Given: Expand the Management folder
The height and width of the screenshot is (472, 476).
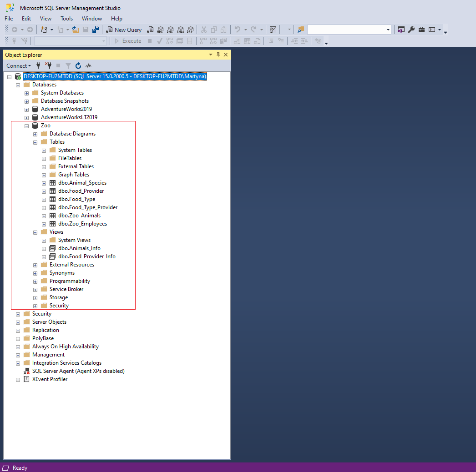Looking at the screenshot, I should (18, 355).
